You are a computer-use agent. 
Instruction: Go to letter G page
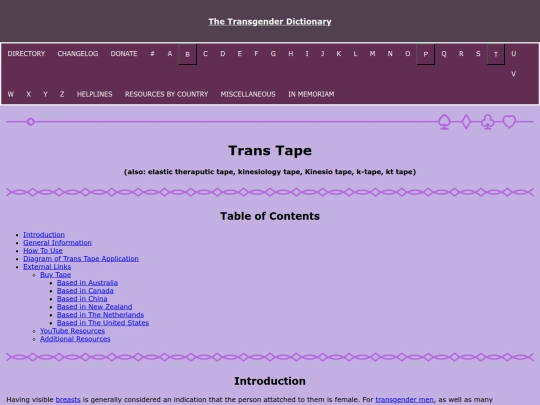click(273, 54)
